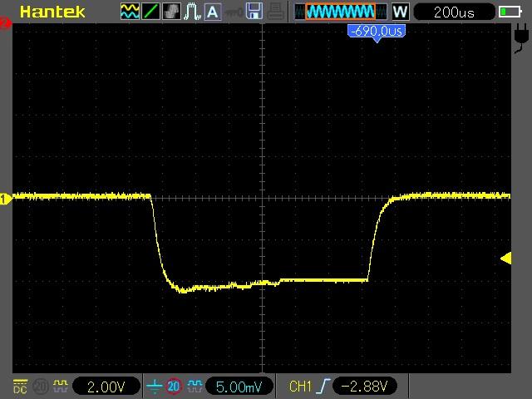Viewport: 532px width, 399px height.
Task: Select the waveform memory overview bar
Action: (341, 12)
